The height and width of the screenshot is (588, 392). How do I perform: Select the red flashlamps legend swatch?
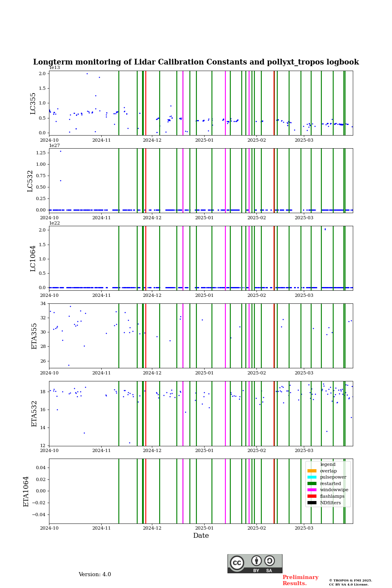point(312,496)
